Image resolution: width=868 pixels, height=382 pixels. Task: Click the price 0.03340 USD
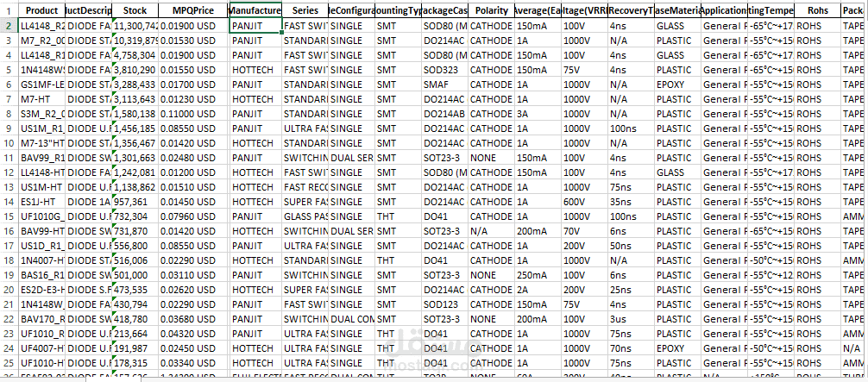(x=192, y=363)
